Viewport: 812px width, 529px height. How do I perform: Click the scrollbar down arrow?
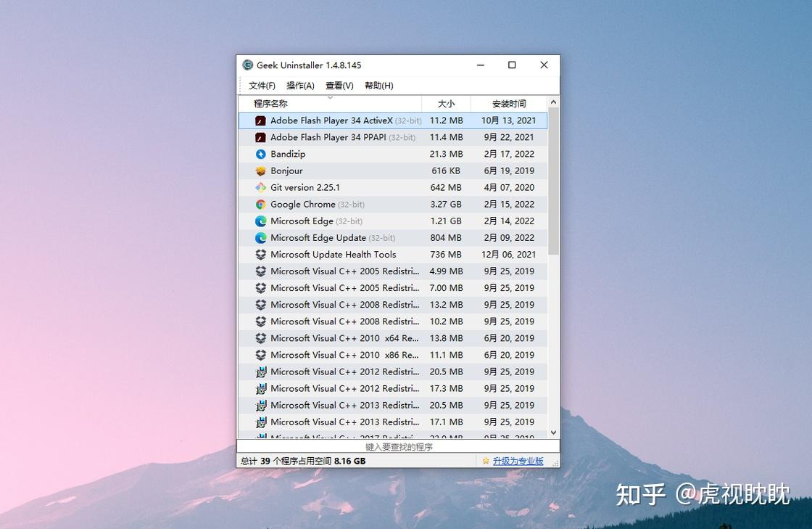coord(553,432)
